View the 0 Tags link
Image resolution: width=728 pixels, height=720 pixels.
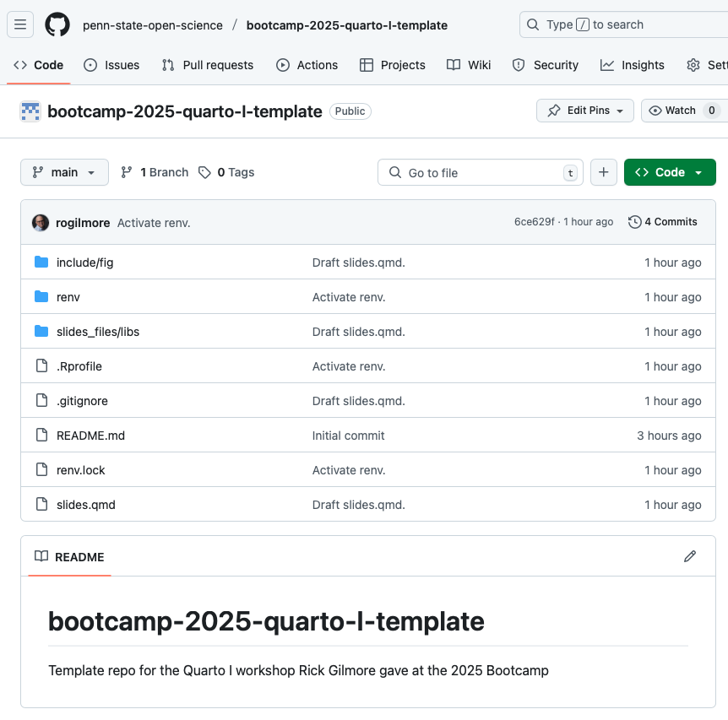(226, 172)
